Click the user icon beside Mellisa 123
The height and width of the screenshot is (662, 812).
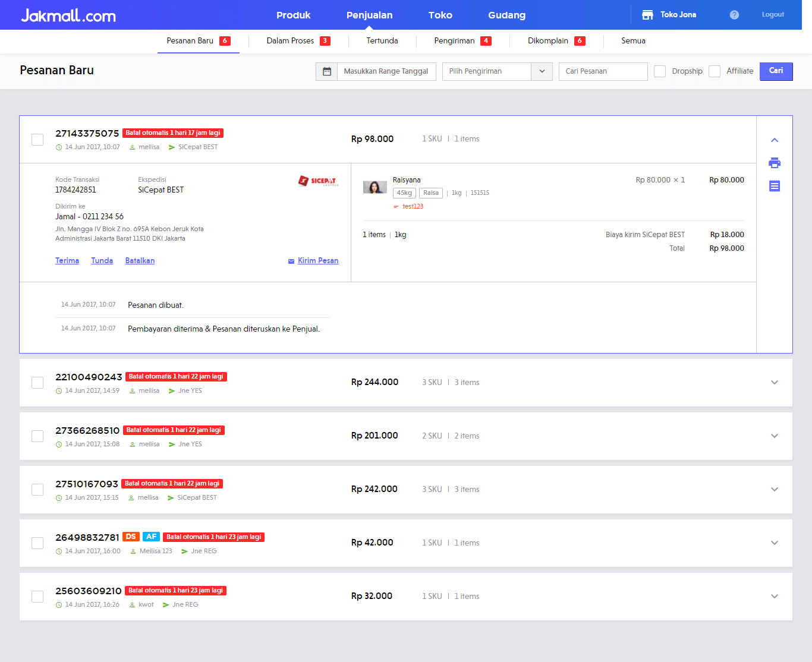(133, 551)
